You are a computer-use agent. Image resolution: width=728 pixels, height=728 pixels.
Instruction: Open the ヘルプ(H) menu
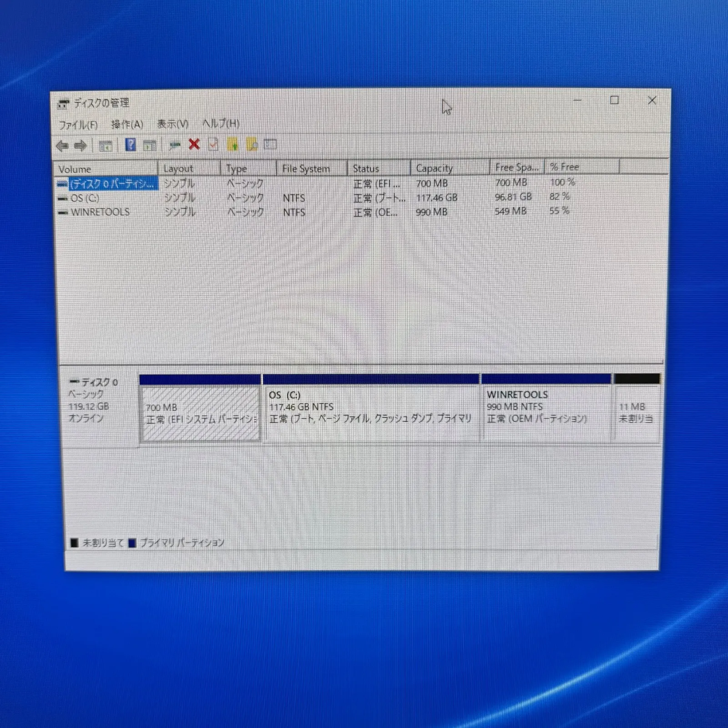coord(221,123)
